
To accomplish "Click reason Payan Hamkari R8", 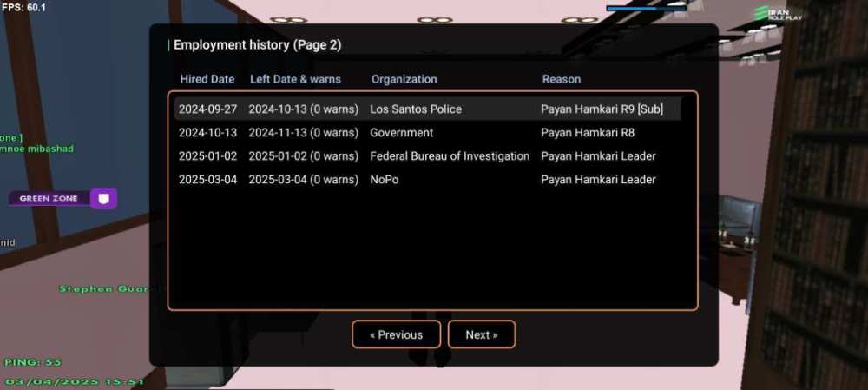I will click(588, 133).
